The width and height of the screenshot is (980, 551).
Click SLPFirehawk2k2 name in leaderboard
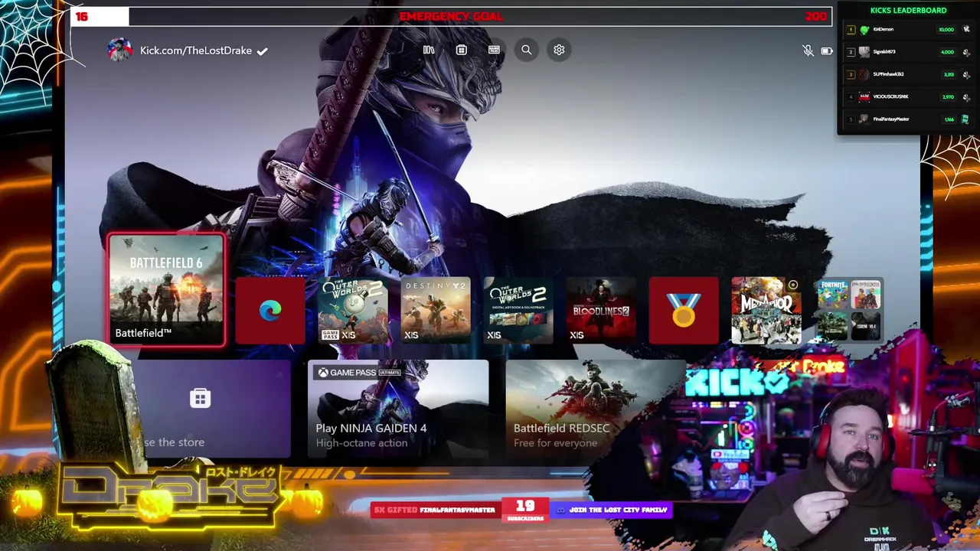(889, 74)
